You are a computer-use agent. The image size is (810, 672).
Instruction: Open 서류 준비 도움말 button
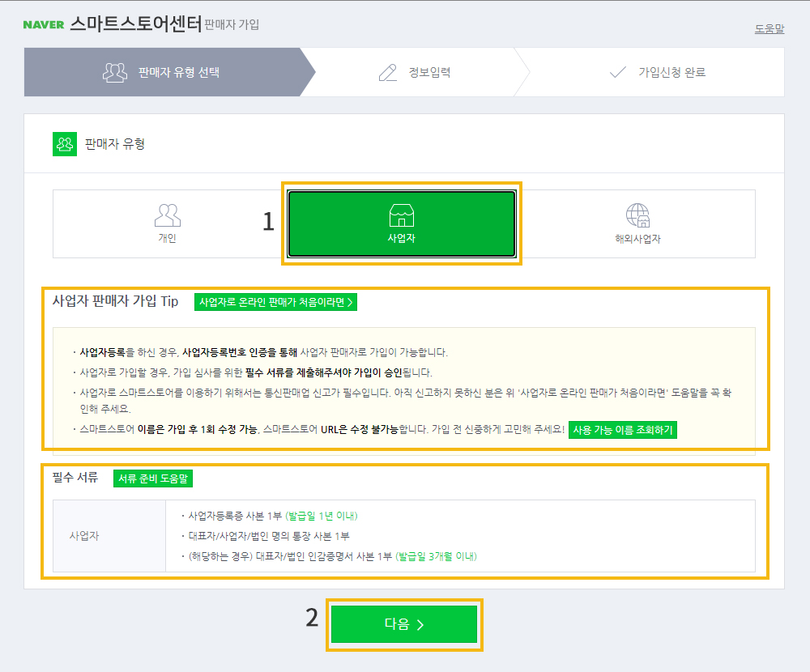(x=153, y=478)
